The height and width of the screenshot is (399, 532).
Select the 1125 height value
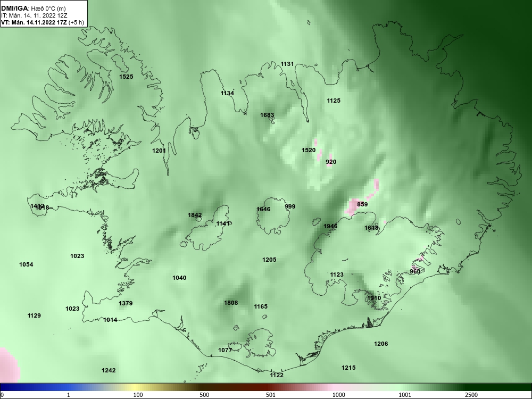click(334, 101)
